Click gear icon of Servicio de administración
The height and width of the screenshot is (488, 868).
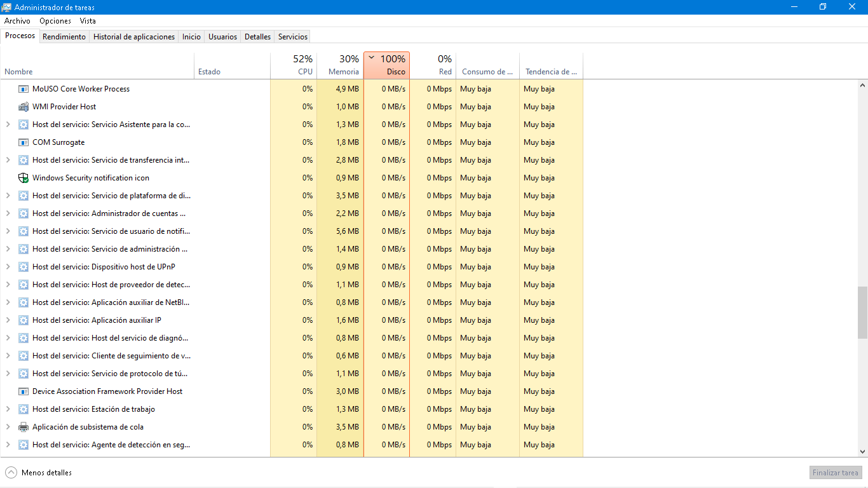24,249
